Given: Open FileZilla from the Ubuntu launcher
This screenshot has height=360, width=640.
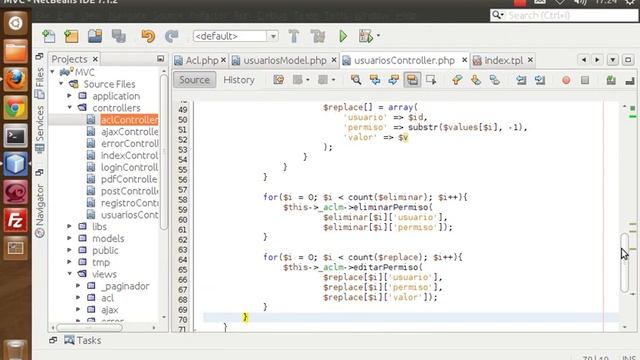Looking at the screenshot, I should pyautogui.click(x=16, y=220).
